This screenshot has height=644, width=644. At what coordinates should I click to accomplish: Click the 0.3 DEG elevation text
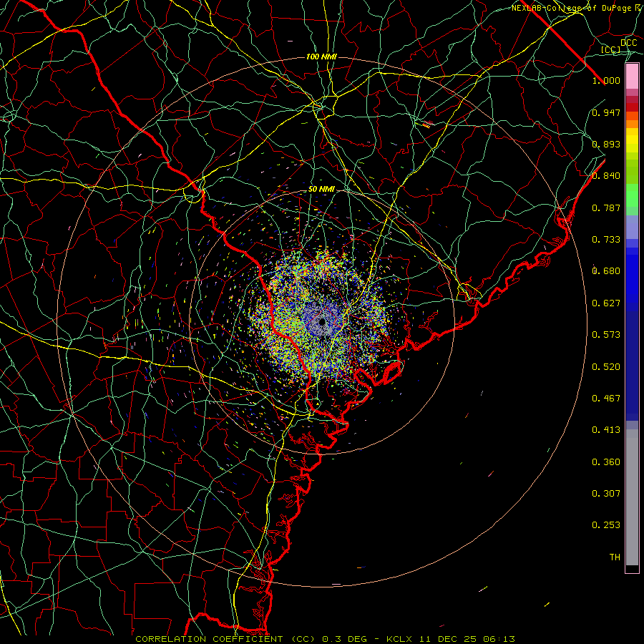click(345, 639)
